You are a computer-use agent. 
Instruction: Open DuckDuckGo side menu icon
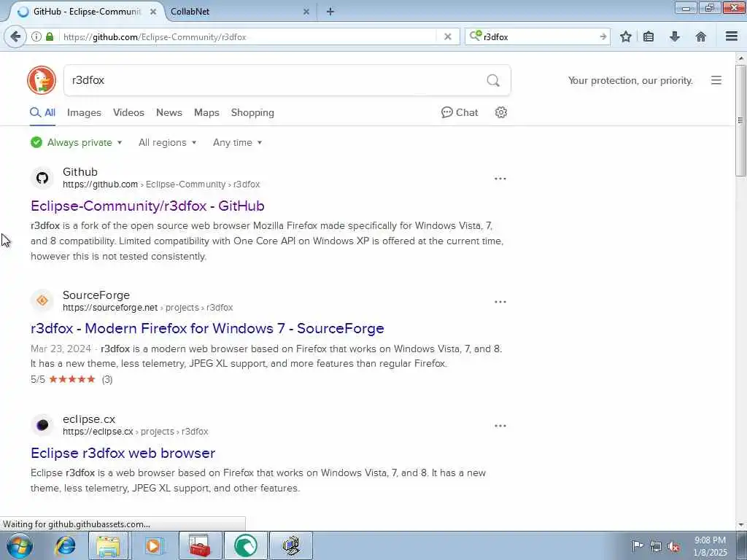tap(716, 80)
